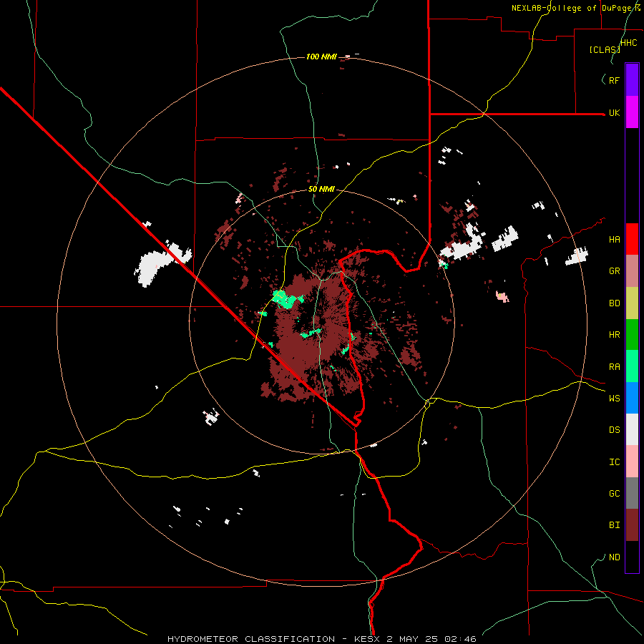Click the BD legend label
Viewport: 644px width, 644px height.
click(614, 303)
